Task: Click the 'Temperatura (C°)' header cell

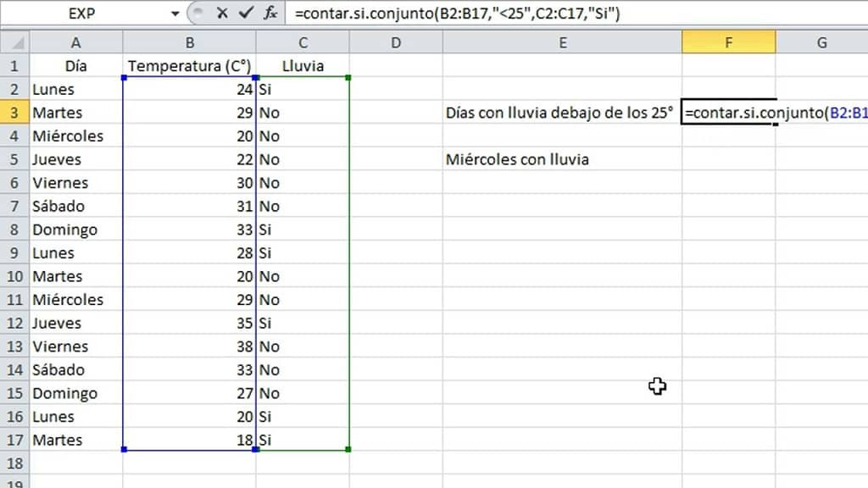Action: [x=189, y=66]
